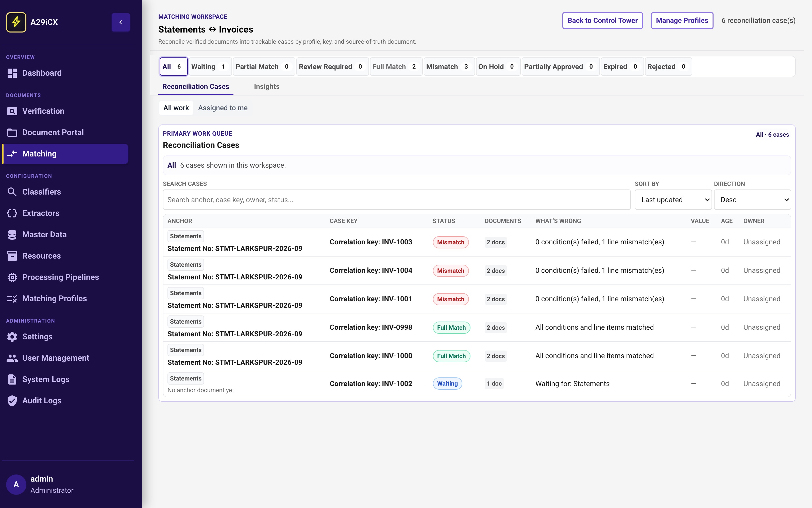The image size is (812, 508).
Task: Filter by Partial Match status
Action: point(264,67)
